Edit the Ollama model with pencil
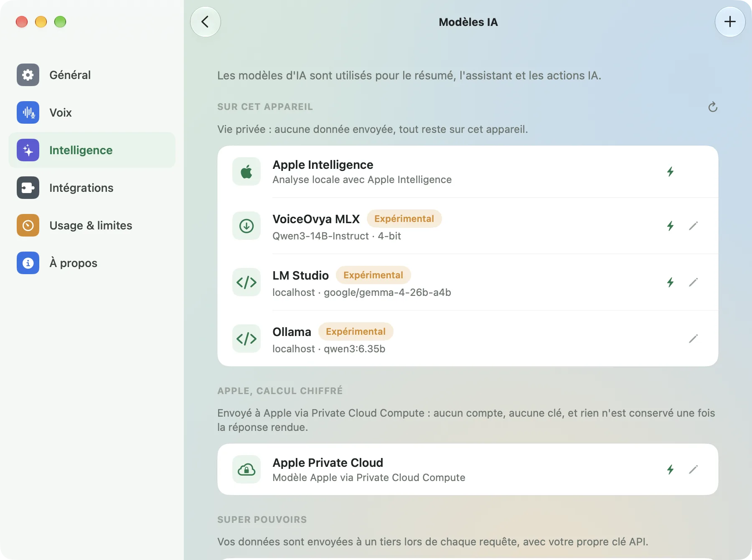This screenshot has width=752, height=560. tap(693, 339)
